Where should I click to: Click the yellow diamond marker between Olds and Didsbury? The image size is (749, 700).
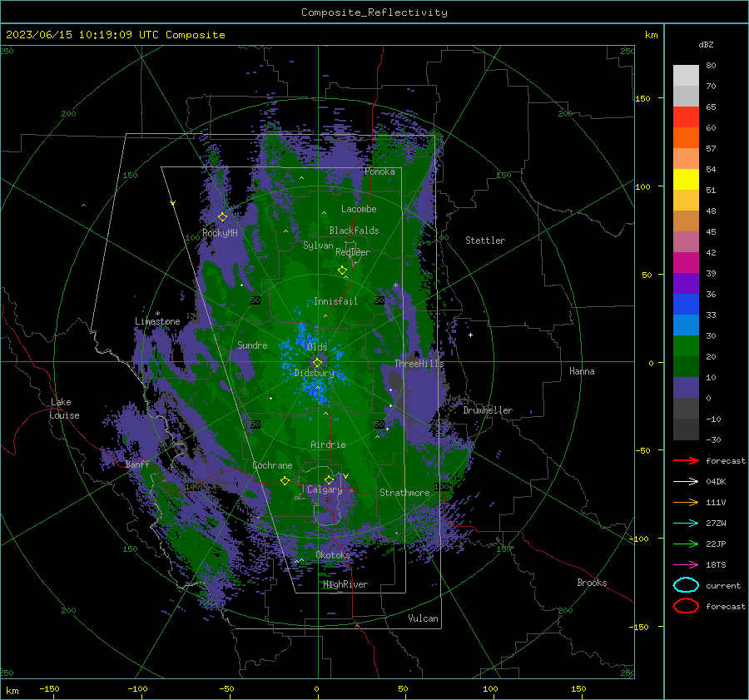[317, 362]
